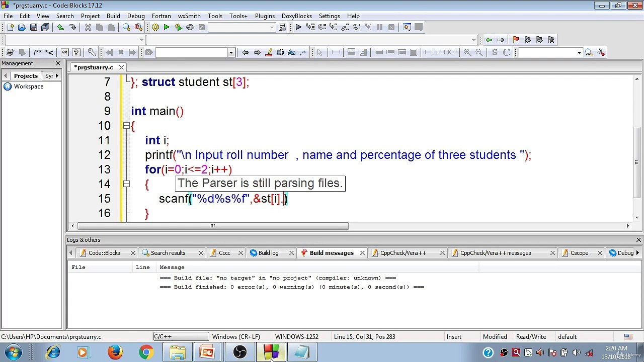The height and width of the screenshot is (362, 644).
Task: Click the ThreadSearch options wrench icon
Action: pos(601,52)
